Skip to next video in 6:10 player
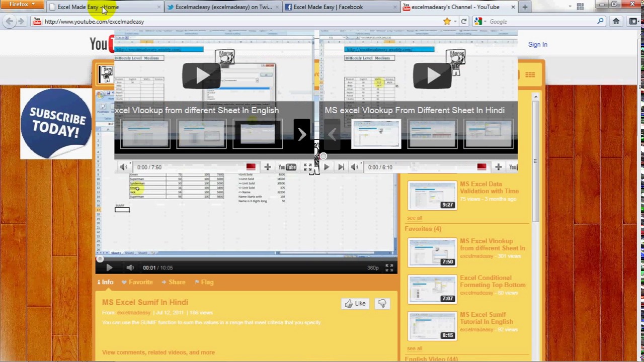This screenshot has height=362, width=644. pos(341,167)
